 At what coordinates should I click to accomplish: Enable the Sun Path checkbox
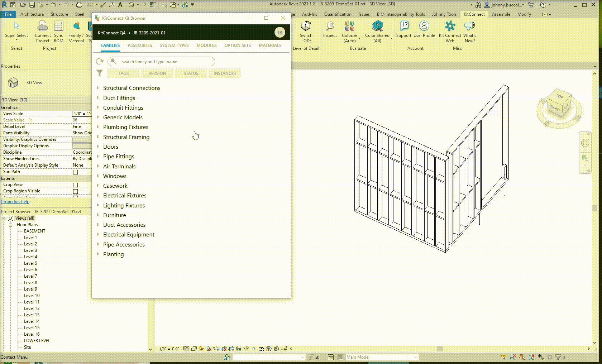(75, 172)
